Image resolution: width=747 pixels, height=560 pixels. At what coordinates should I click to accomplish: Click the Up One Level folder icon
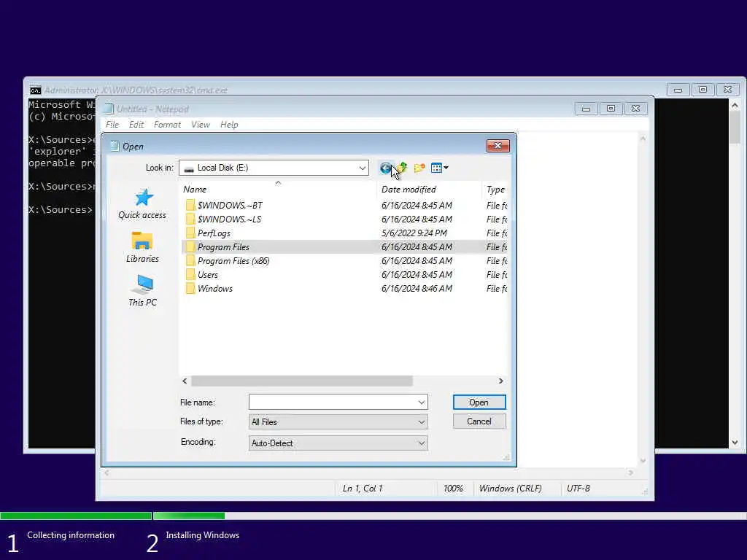pyautogui.click(x=403, y=168)
